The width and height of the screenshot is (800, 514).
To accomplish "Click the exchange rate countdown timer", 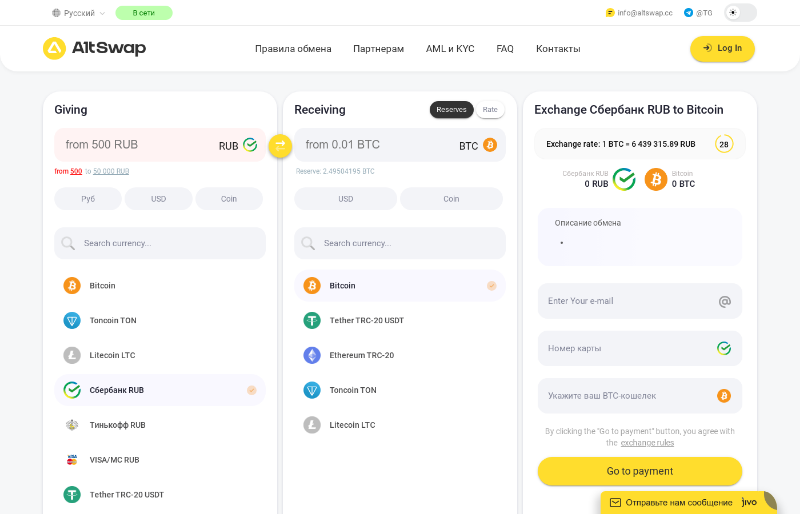I will coord(724,144).
